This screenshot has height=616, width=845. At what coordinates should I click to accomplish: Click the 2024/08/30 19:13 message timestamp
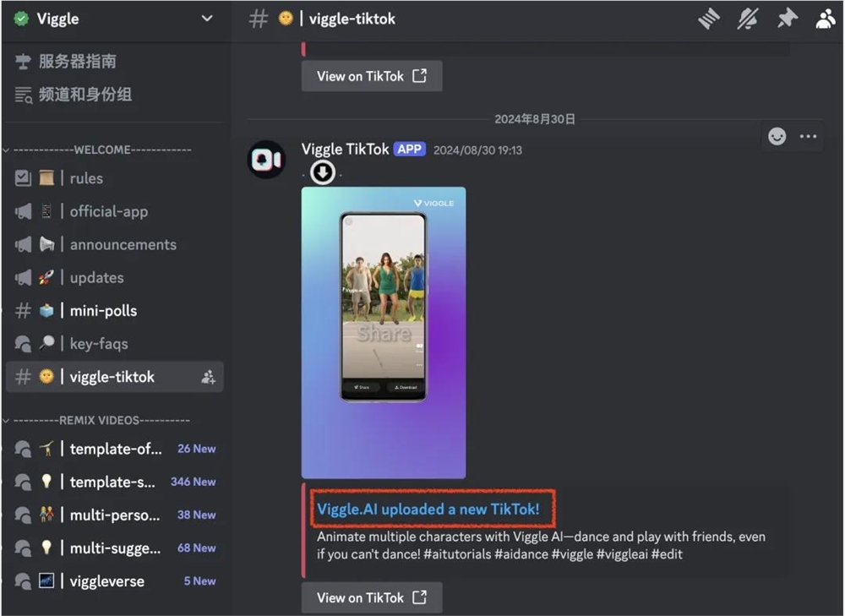477,150
